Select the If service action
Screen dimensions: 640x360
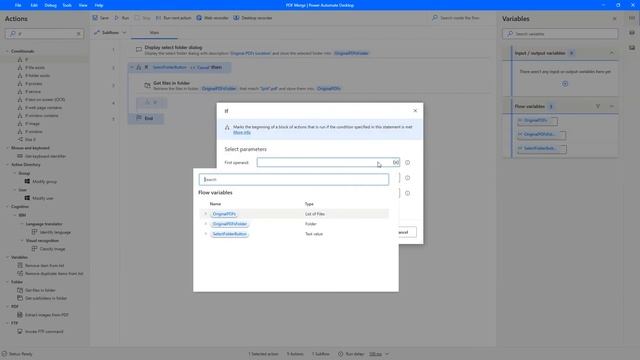pyautogui.click(x=33, y=92)
